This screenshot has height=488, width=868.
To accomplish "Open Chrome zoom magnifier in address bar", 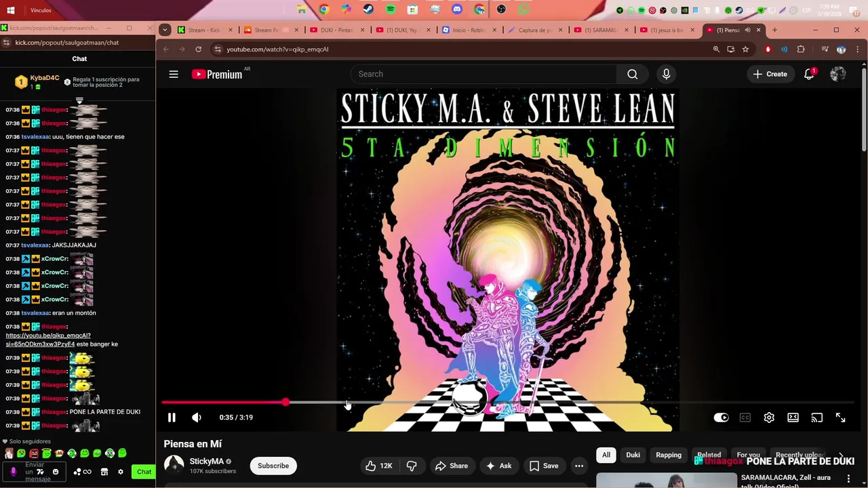I will 716,49.
